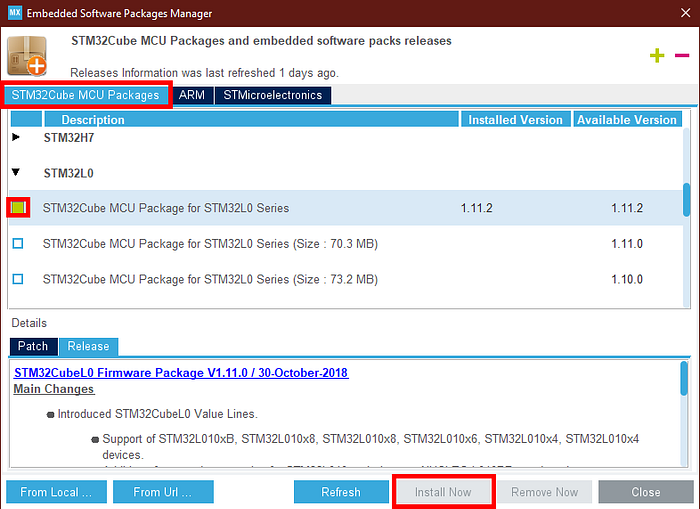Viewport: 700px width, 509px height.
Task: Click installed version value 1.11.2
Action: point(476,208)
